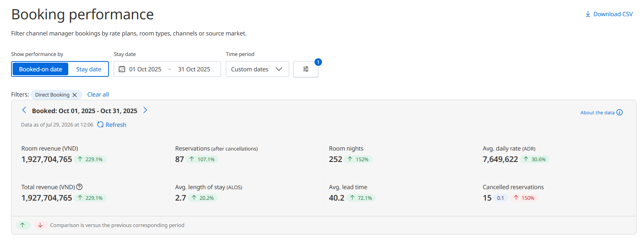Screen dimensions: 644x240
Task: Click the Refresh circular arrows icon
Action: tap(100, 125)
